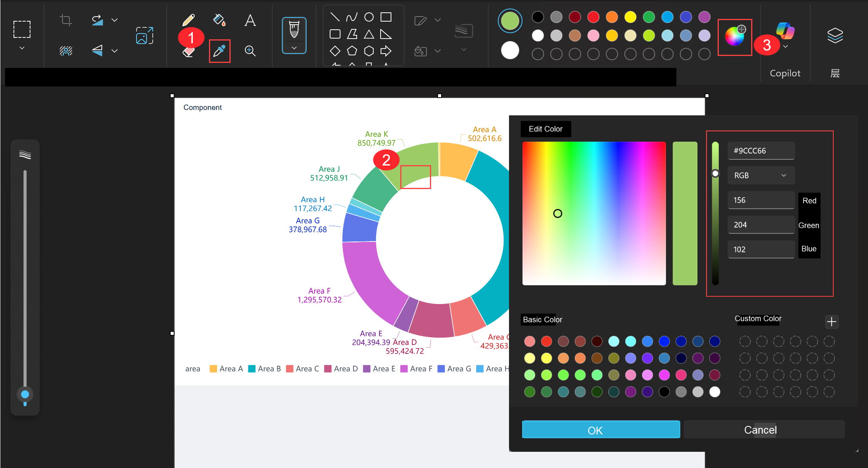Open the Layers panel icon
The width and height of the screenshot is (868, 468).
point(835,35)
